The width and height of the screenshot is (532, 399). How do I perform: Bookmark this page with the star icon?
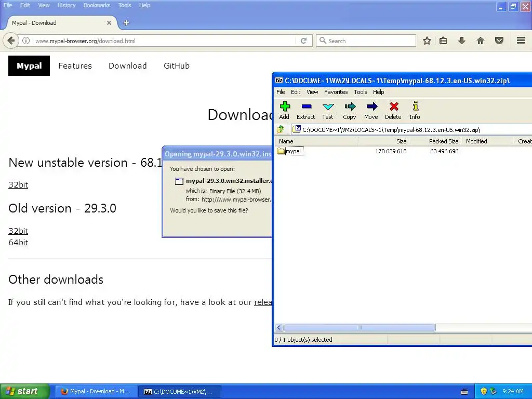[x=427, y=41]
